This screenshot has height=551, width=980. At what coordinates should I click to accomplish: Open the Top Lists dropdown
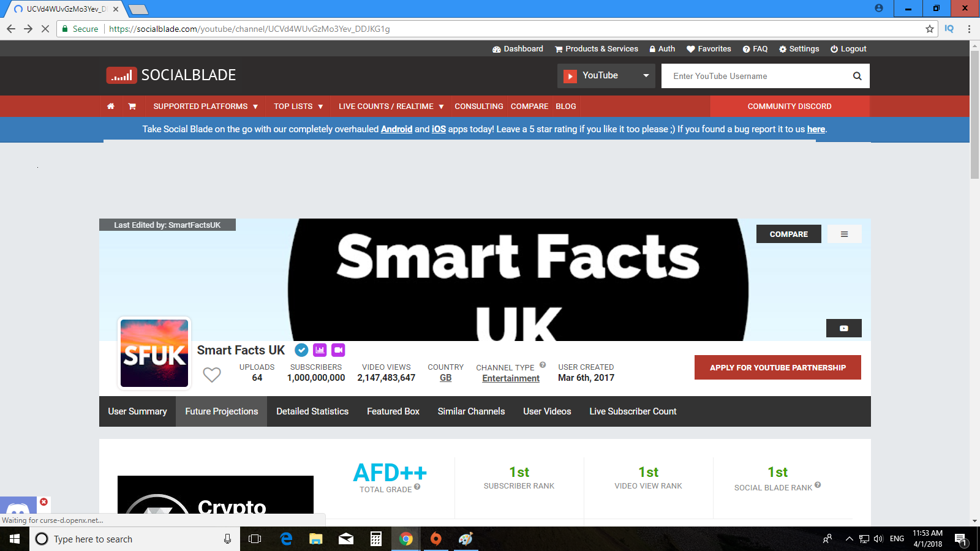298,107
